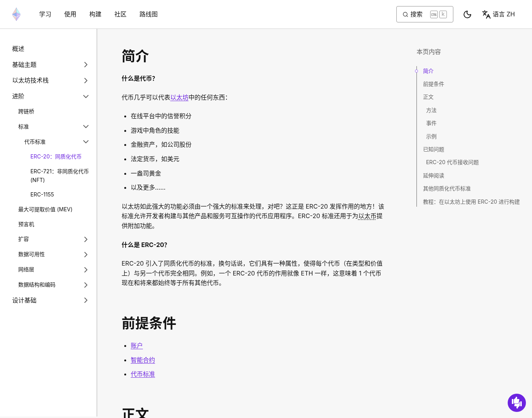Jump to 方法 in page contents
The height and width of the screenshot is (418, 532).
pyautogui.click(x=431, y=110)
